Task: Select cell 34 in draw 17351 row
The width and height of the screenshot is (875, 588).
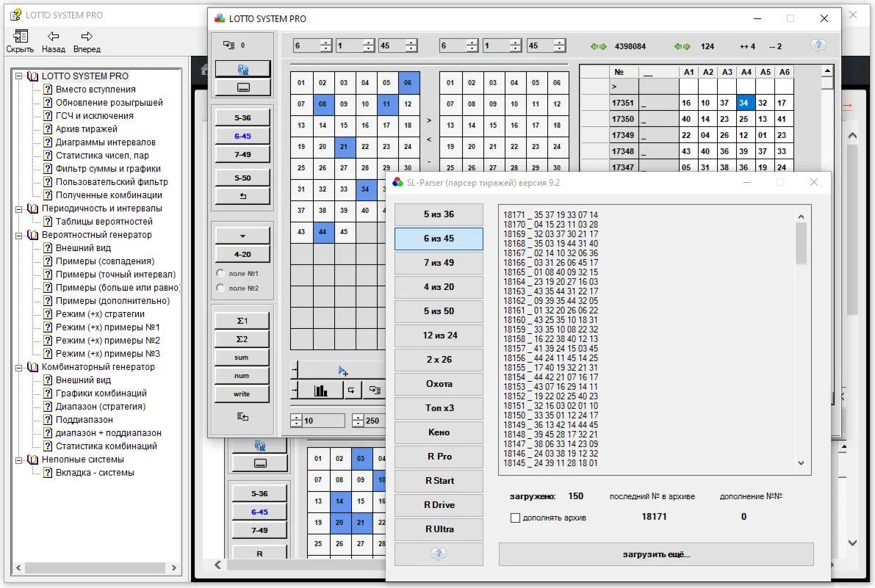Action: 746,103
